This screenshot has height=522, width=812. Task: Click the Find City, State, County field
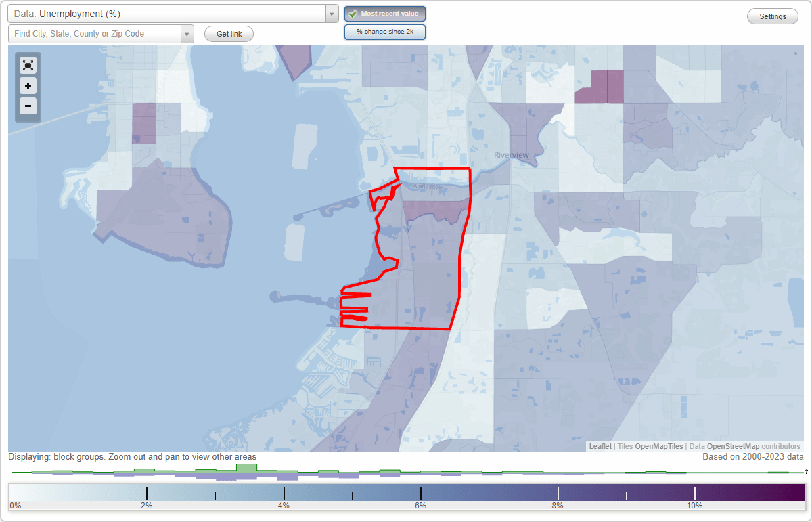click(95, 34)
